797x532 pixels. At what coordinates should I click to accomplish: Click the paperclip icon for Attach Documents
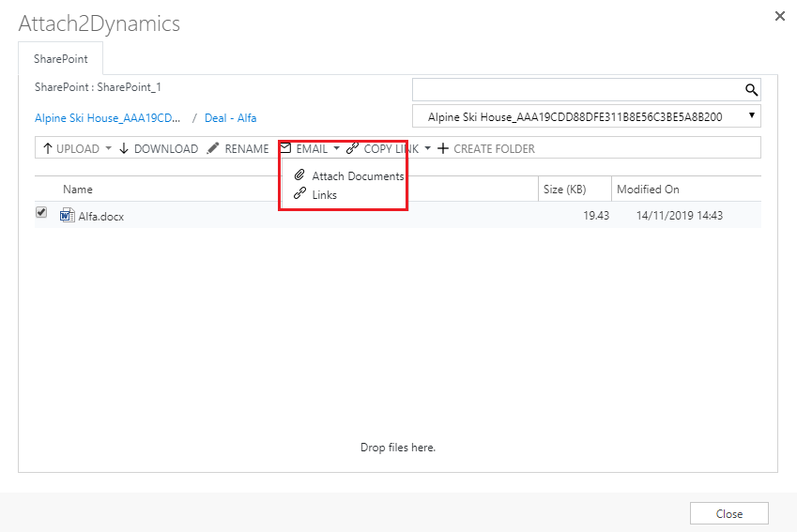(x=299, y=175)
